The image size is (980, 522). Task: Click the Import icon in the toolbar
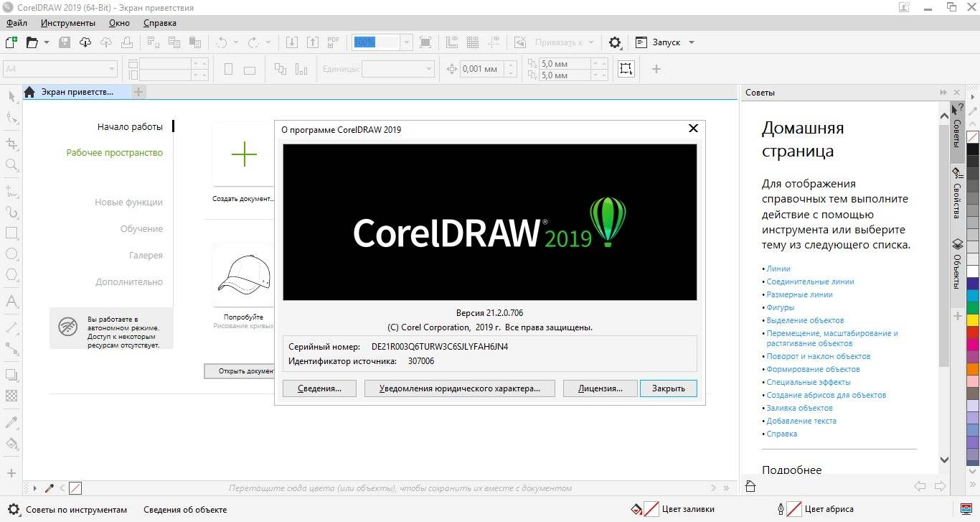292,42
